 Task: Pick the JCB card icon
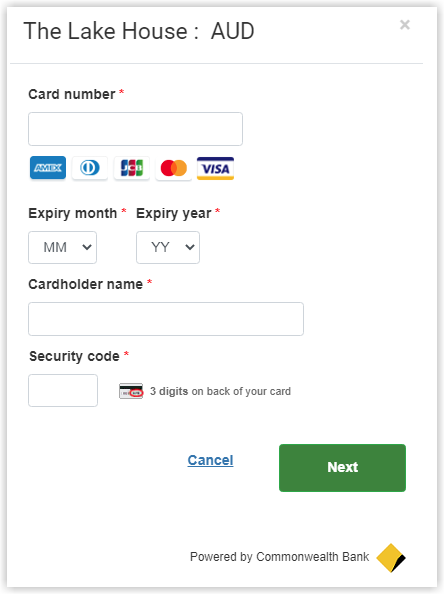pos(132,167)
